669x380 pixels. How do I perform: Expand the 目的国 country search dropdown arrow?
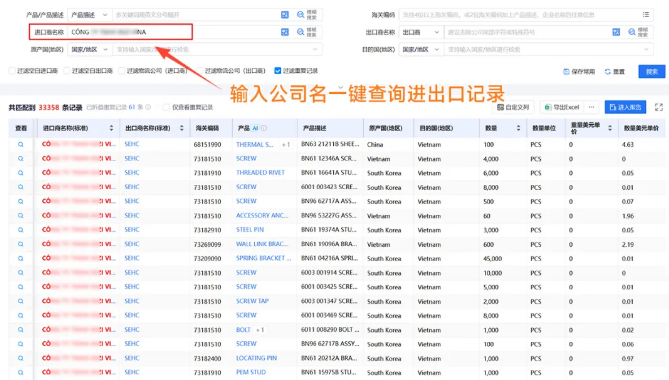[646, 49]
